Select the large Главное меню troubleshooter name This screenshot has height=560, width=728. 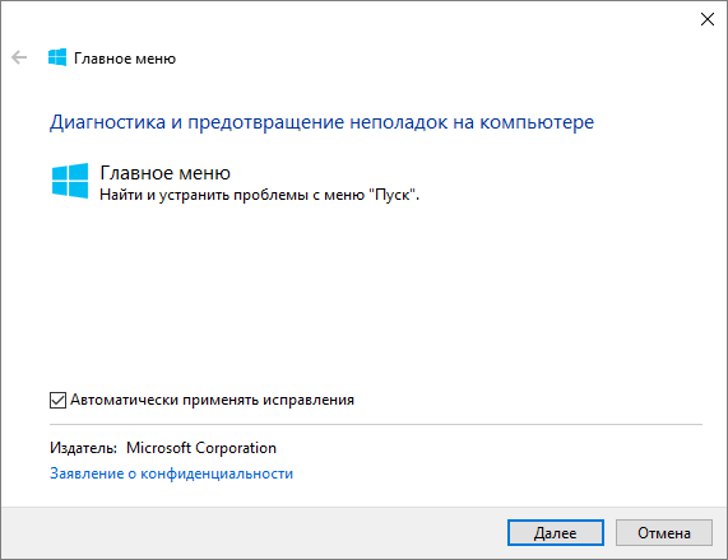coord(165,173)
